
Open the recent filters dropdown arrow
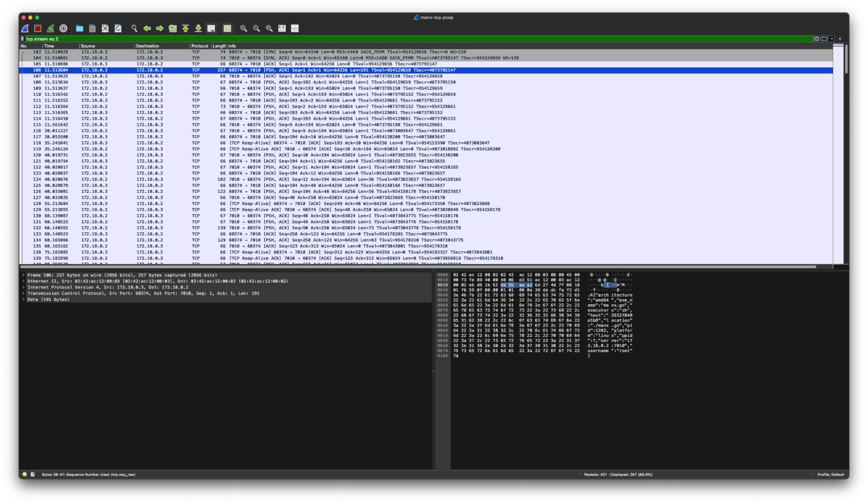[832, 39]
